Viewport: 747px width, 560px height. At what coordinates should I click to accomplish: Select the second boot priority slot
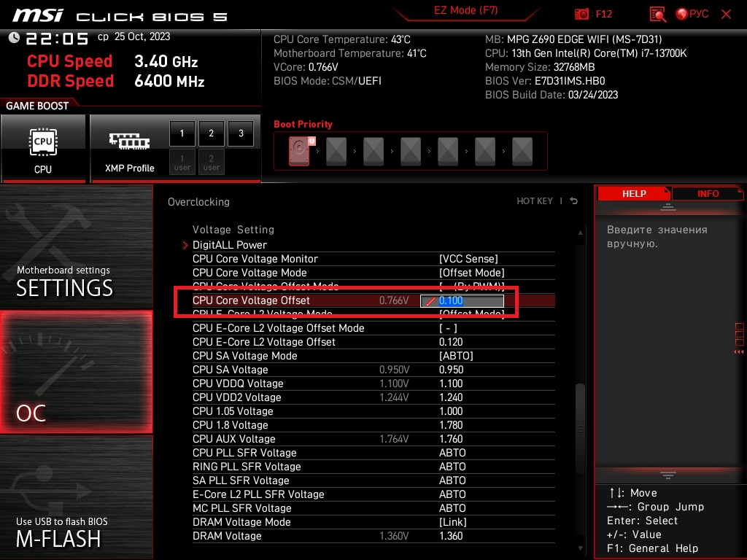tap(336, 152)
